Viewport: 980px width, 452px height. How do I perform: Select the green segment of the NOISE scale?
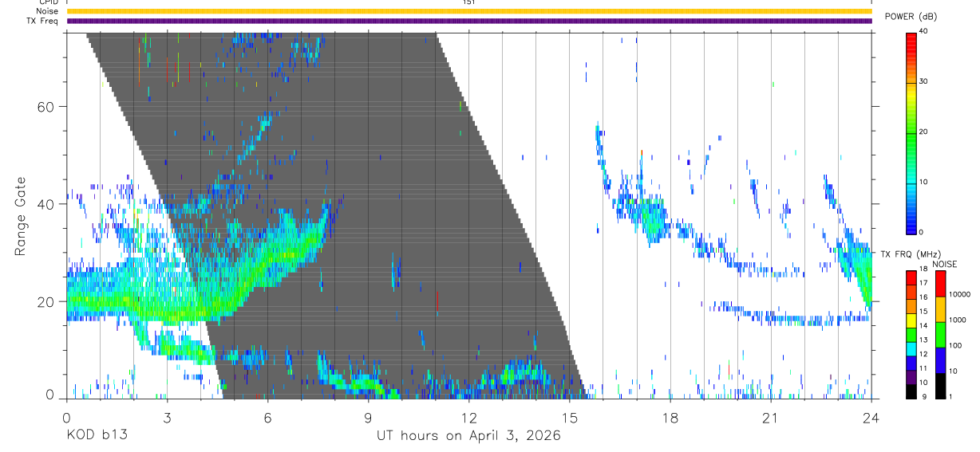click(x=940, y=335)
